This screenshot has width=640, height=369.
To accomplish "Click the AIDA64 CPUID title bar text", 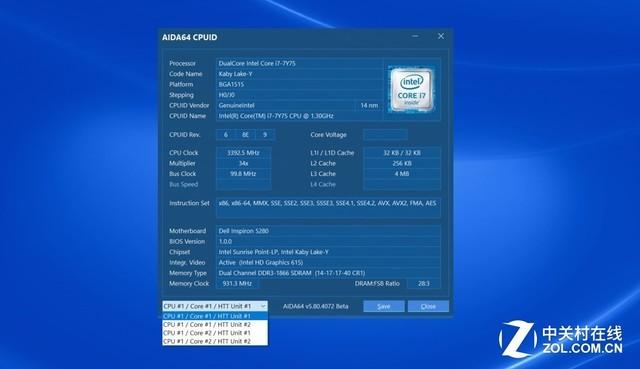I will pyautogui.click(x=189, y=37).
